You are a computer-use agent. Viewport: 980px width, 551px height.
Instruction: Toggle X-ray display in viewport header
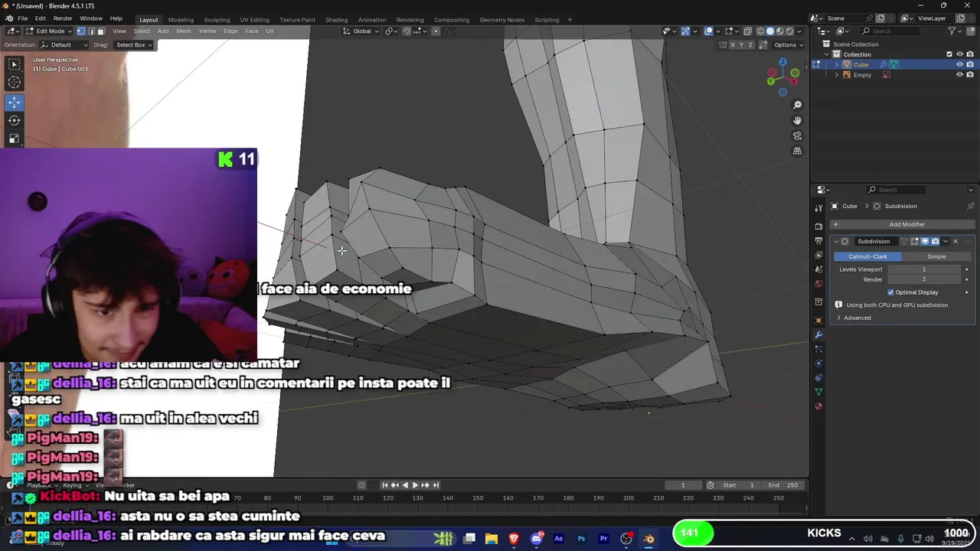point(748,31)
